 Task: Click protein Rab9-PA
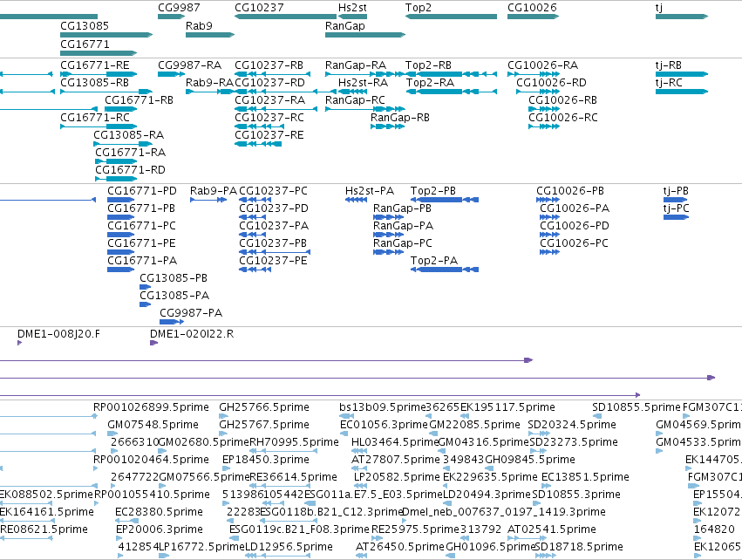214,191
